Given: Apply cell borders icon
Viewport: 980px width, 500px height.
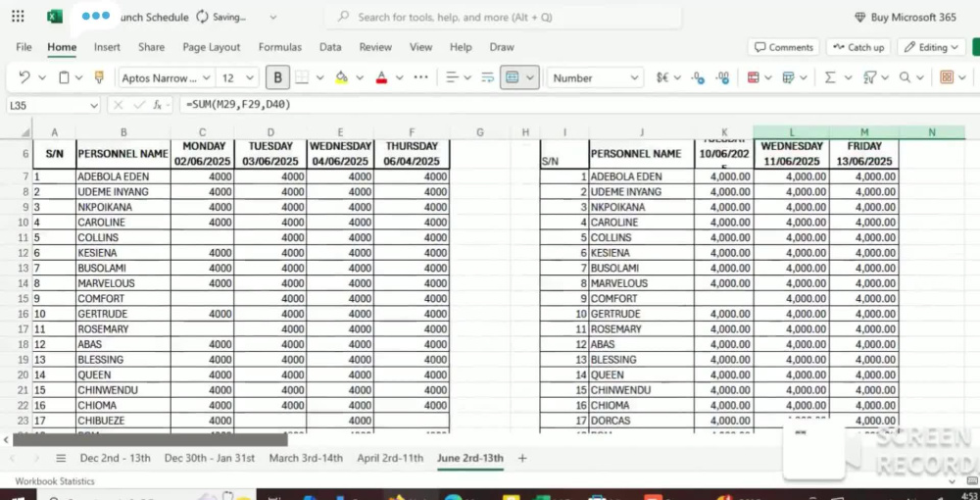Looking at the screenshot, I should (x=302, y=77).
